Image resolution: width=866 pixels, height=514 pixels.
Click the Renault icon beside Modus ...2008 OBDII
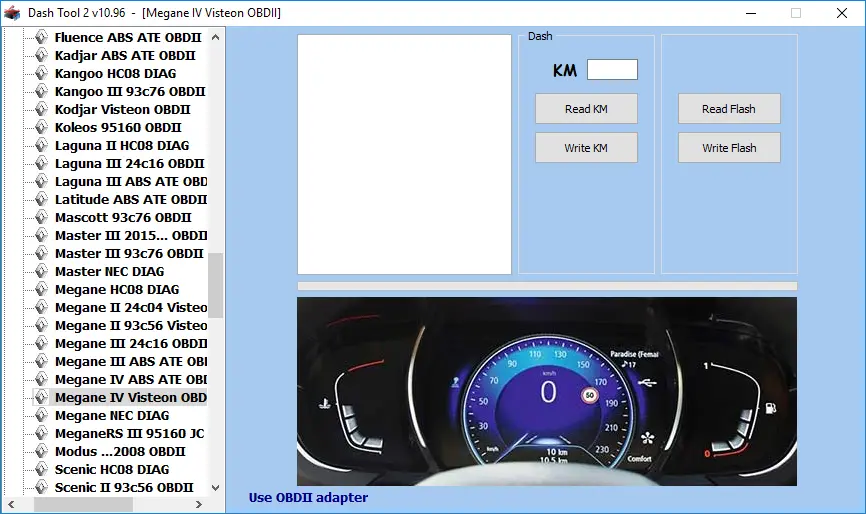41,451
